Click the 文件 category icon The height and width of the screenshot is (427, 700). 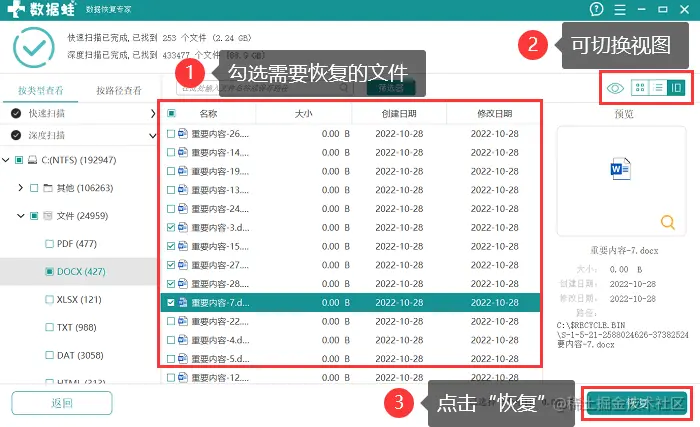(x=48, y=216)
